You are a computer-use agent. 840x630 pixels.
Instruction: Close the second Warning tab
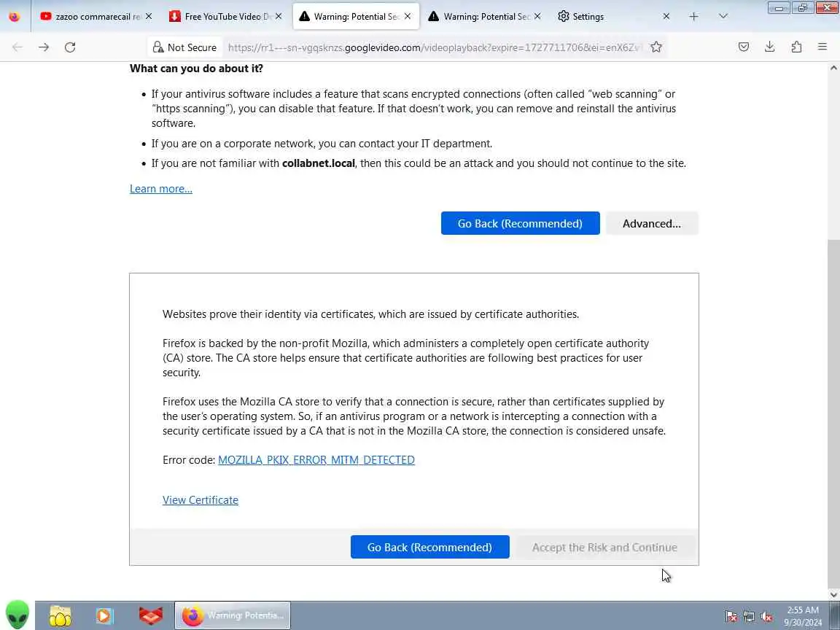pyautogui.click(x=537, y=17)
